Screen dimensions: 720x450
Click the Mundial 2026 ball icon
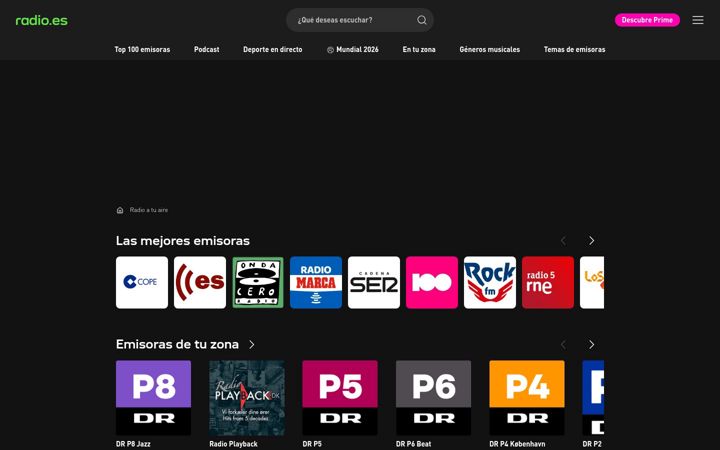(x=330, y=50)
